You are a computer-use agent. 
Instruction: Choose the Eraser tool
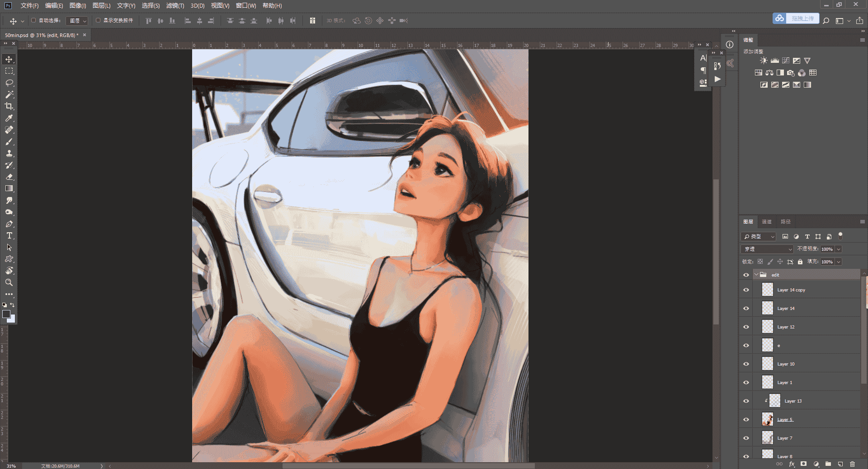9,177
